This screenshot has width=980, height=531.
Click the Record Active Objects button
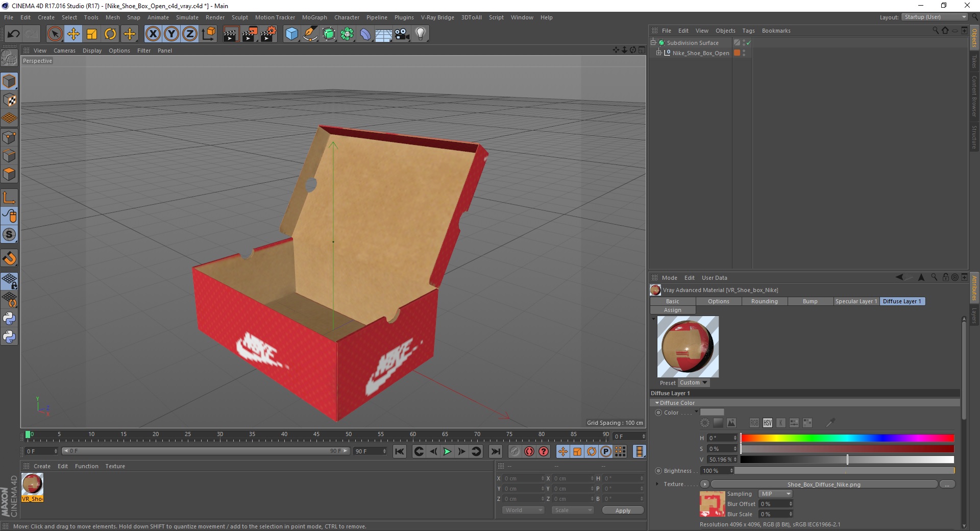(x=515, y=451)
